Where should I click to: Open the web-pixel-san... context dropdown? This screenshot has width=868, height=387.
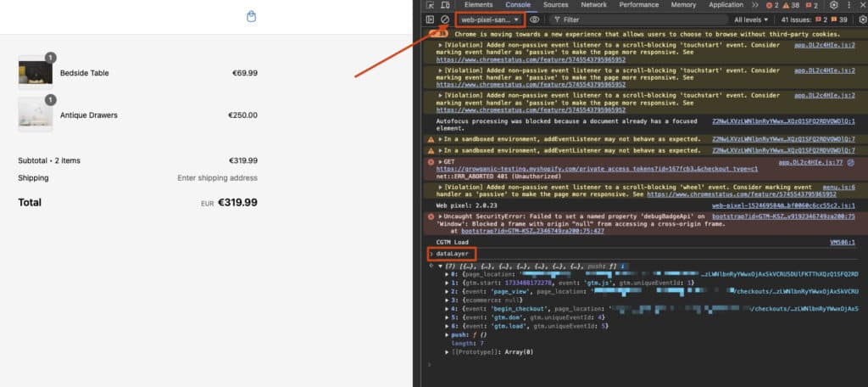(x=490, y=20)
